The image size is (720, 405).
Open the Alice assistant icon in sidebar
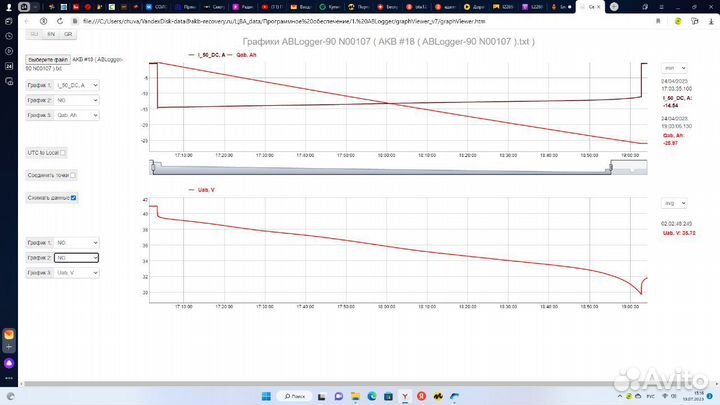pyautogui.click(x=9, y=364)
